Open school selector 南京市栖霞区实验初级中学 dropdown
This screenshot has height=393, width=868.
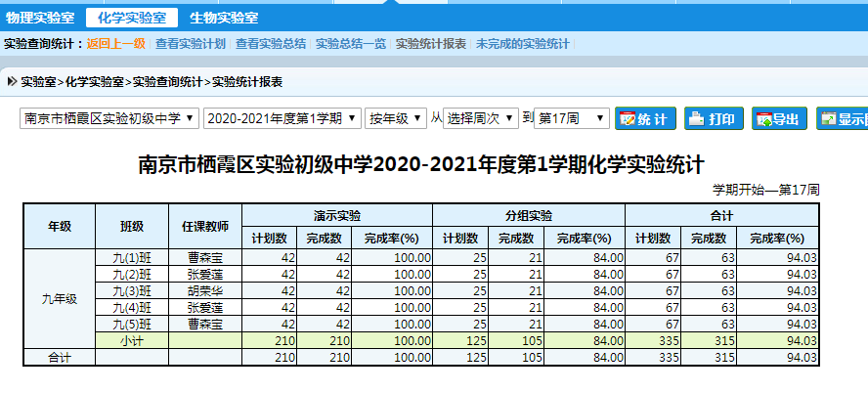[109, 118]
